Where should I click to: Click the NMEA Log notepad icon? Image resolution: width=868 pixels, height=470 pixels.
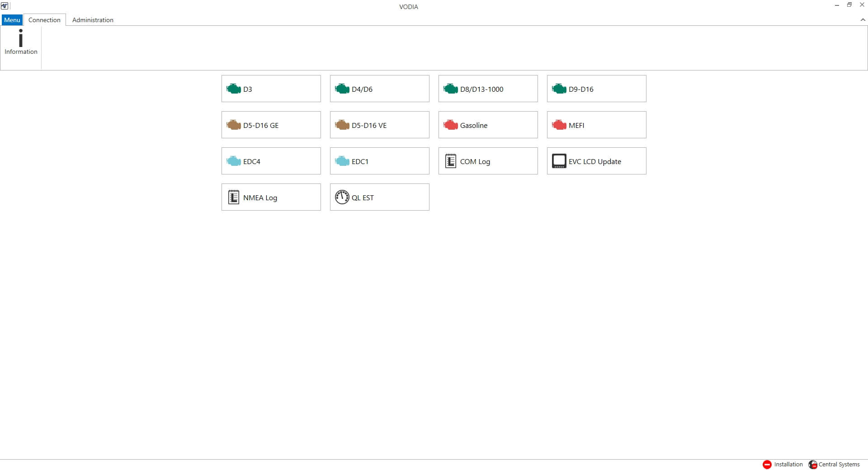[234, 197]
